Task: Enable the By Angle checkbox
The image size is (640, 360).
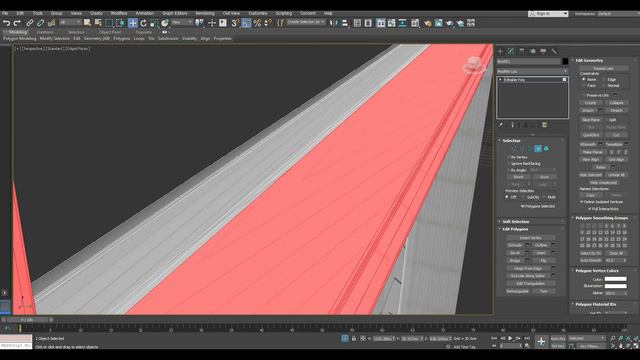Action: click(x=509, y=170)
